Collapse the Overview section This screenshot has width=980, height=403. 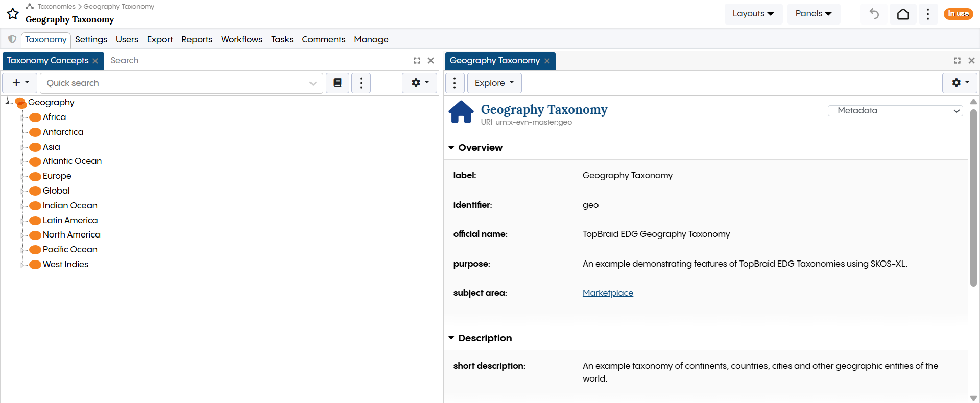pos(451,148)
